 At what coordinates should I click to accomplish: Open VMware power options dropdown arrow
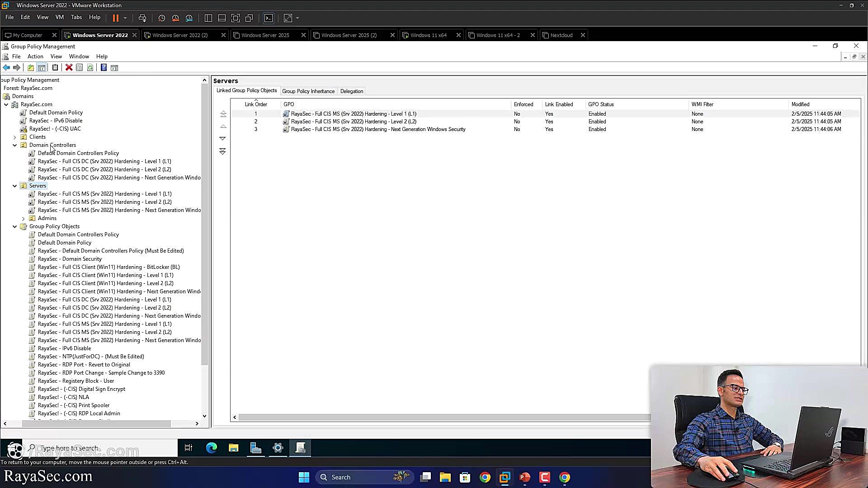125,18
